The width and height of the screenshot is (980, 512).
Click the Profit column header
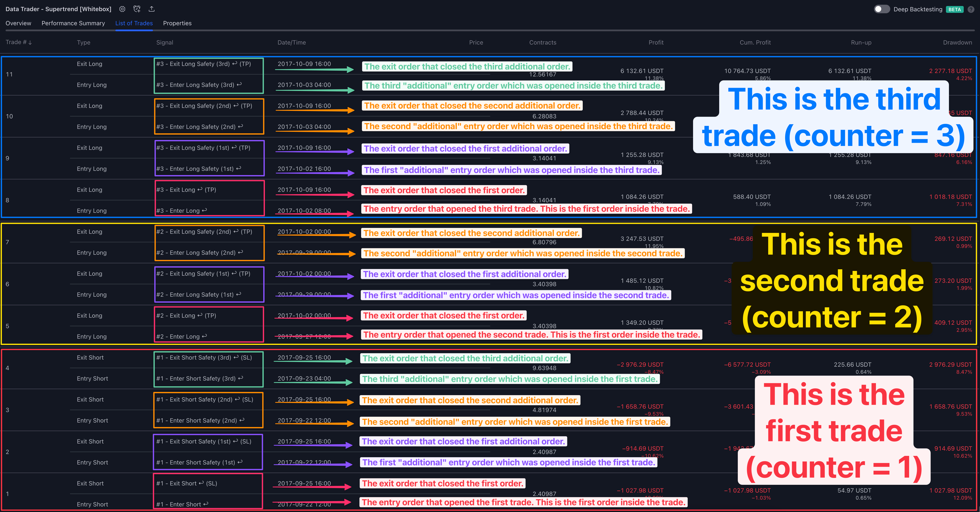coord(656,42)
